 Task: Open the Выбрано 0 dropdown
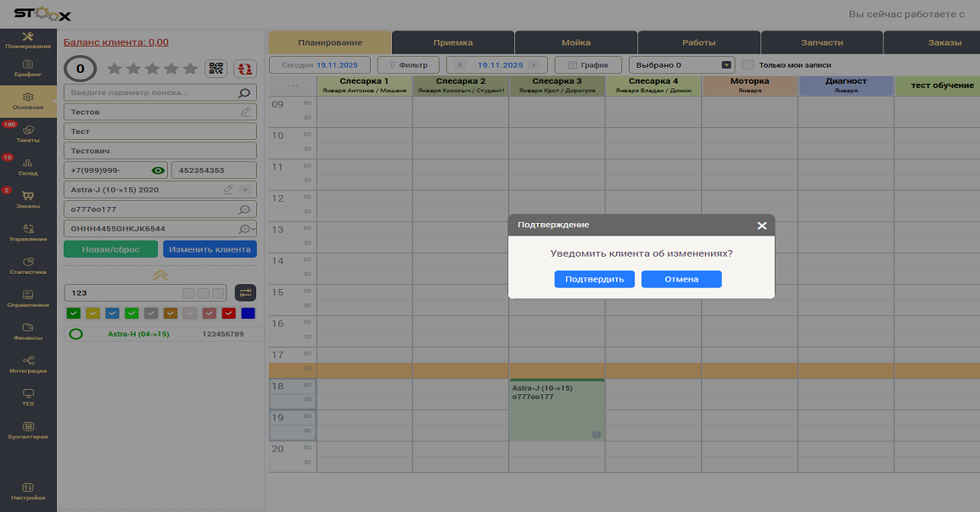click(682, 65)
